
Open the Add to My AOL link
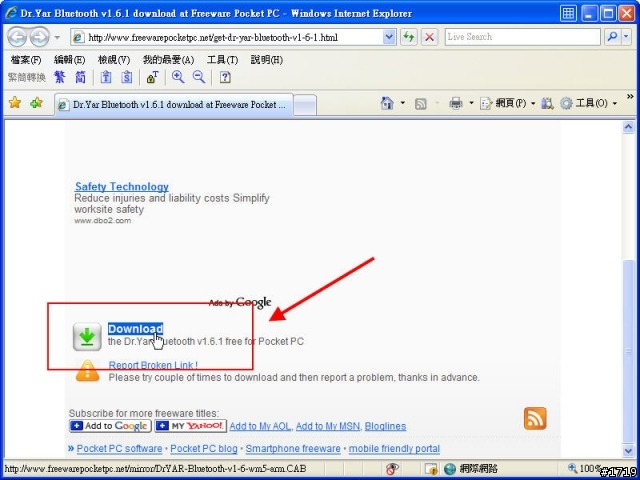click(260, 427)
